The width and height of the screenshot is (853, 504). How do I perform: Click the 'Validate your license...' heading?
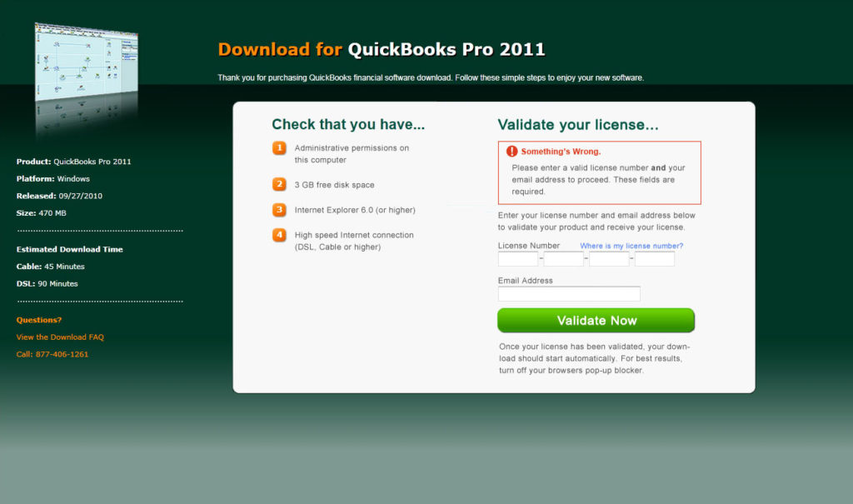(x=578, y=125)
